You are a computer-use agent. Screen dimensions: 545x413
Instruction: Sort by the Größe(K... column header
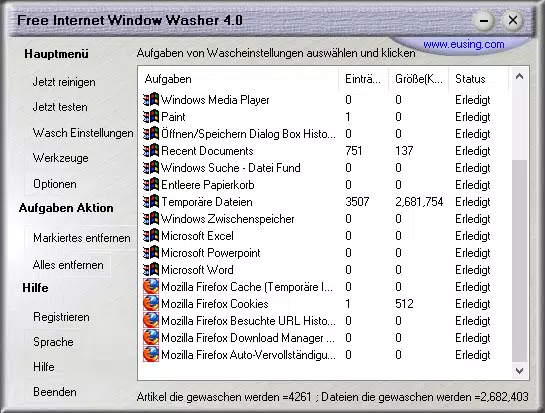[419, 79]
